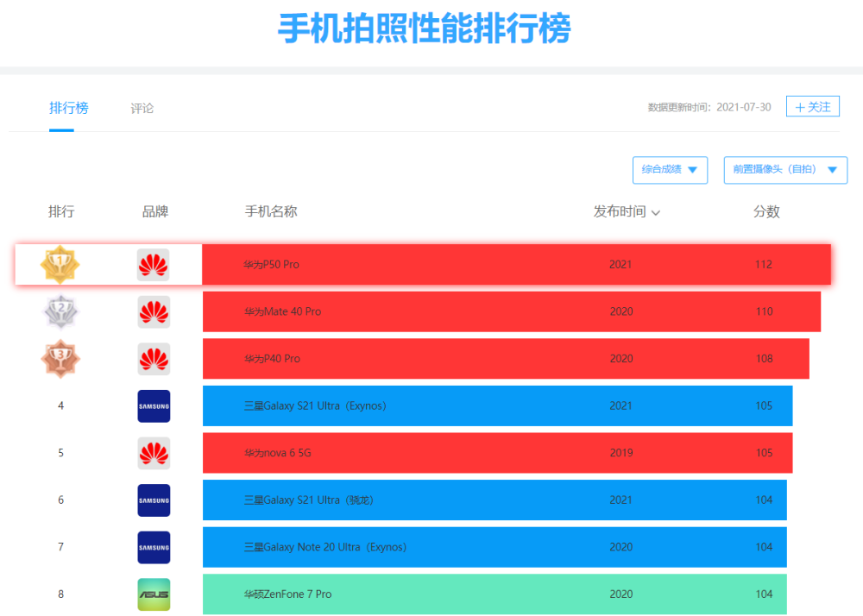Viewport: 863px width, 616px height.
Task: Click the 手机拍照性能排行榜 page title
Action: (425, 28)
